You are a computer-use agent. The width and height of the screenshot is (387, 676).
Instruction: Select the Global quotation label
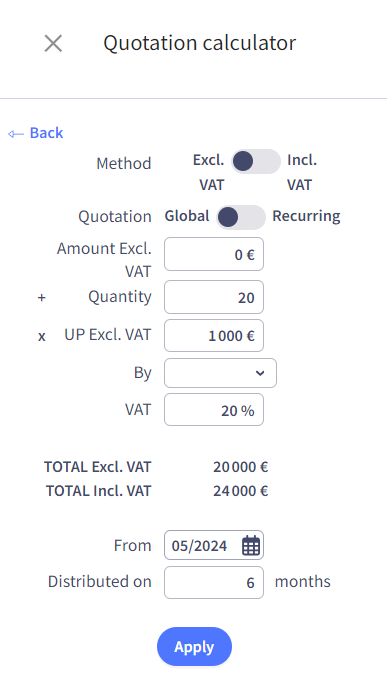coord(187,216)
